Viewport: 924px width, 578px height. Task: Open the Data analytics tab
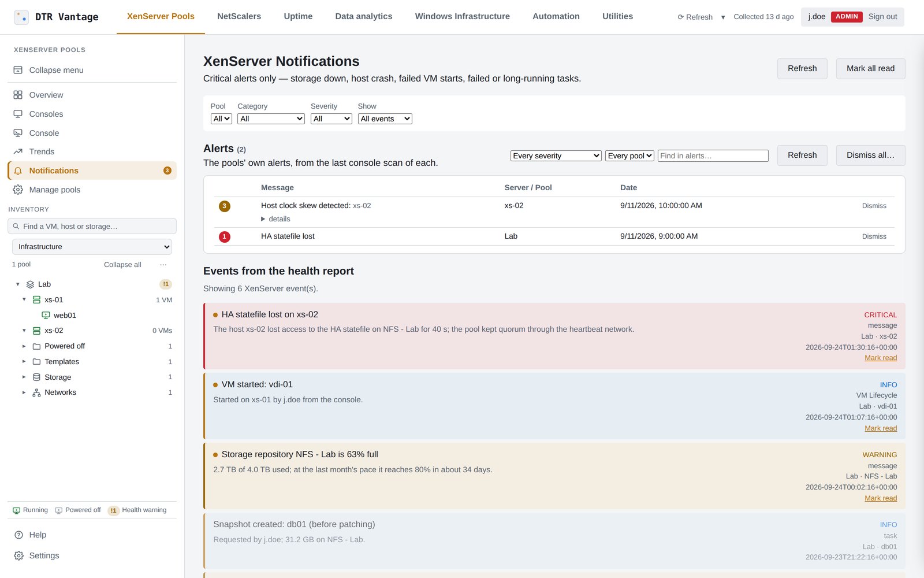click(364, 16)
